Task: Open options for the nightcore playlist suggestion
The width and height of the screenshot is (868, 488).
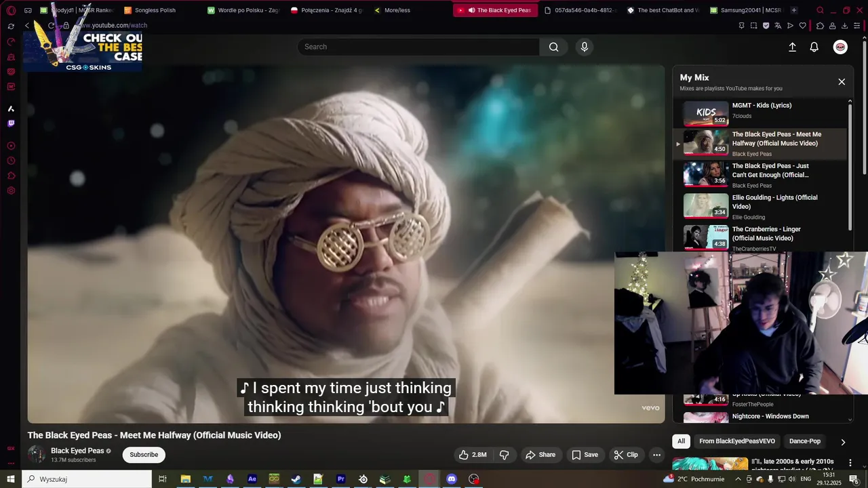Action: click(850, 463)
